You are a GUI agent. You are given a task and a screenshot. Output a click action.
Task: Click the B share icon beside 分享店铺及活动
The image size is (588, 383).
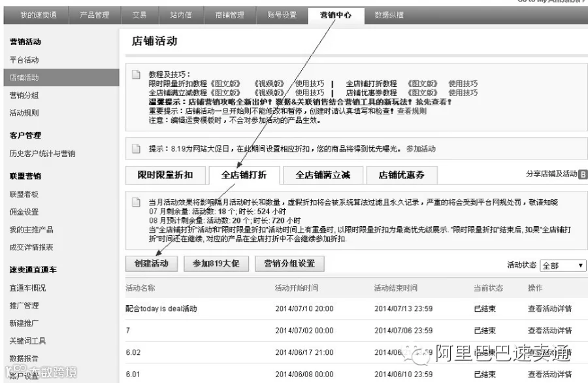(583, 174)
